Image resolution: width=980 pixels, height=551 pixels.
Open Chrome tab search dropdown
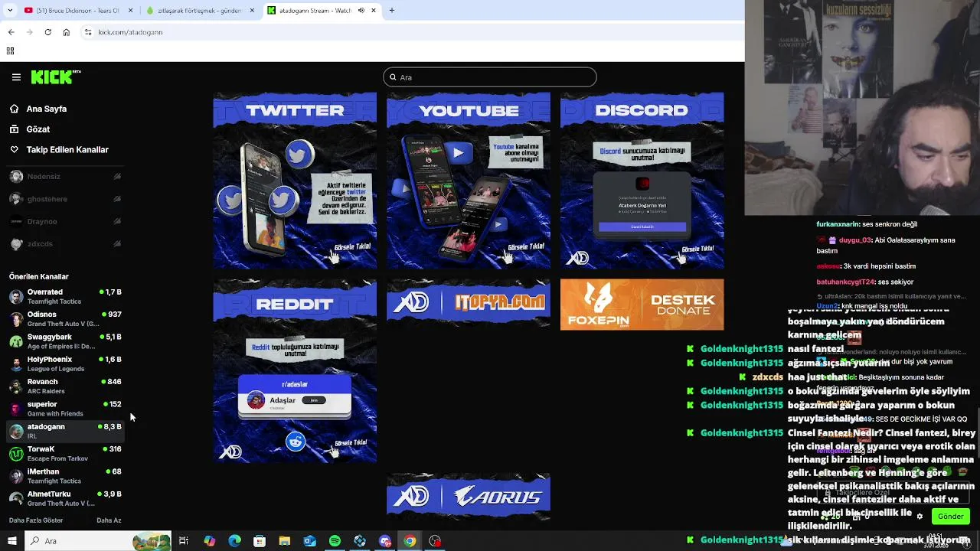pos(11,11)
